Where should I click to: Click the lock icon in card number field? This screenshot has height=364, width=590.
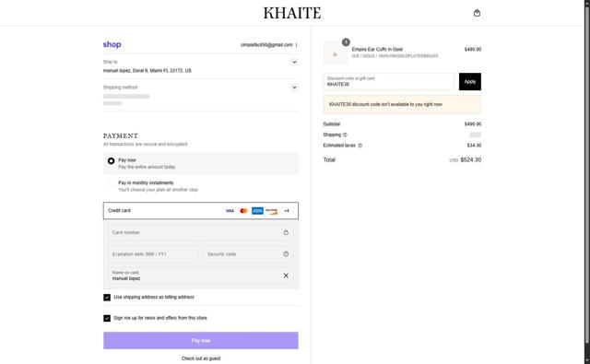[286, 232]
